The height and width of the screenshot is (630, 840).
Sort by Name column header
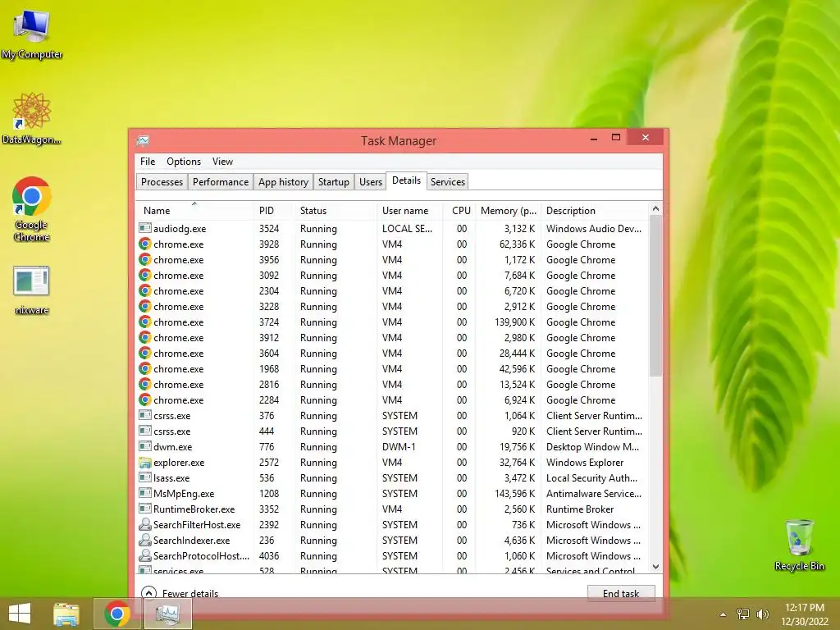click(194, 211)
